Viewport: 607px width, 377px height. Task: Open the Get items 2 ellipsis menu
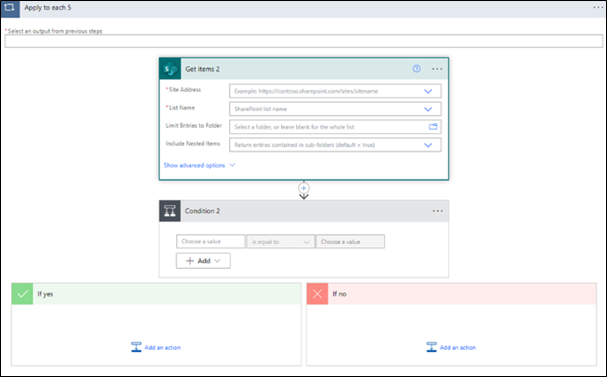pos(437,69)
